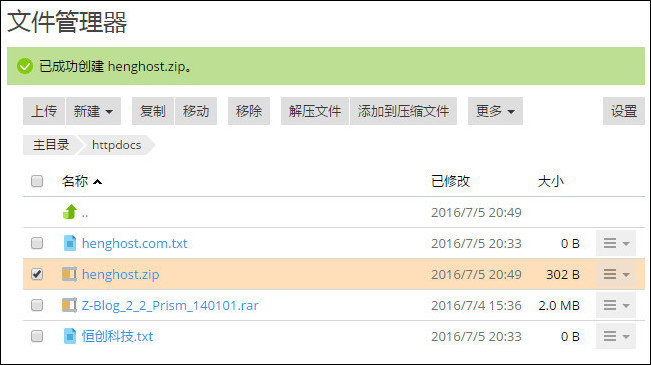Click the 恒创科技.txt file icon
The width and height of the screenshot is (651, 365).
click(x=70, y=336)
